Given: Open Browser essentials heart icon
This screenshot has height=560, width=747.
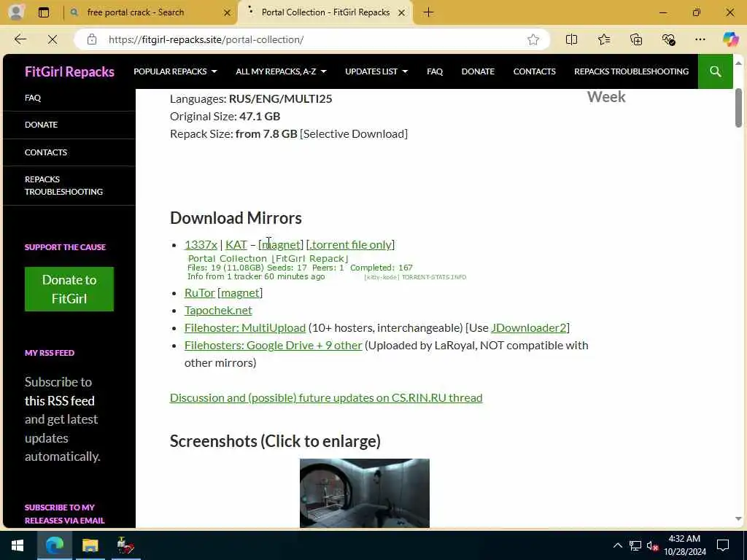Looking at the screenshot, I should [668, 39].
